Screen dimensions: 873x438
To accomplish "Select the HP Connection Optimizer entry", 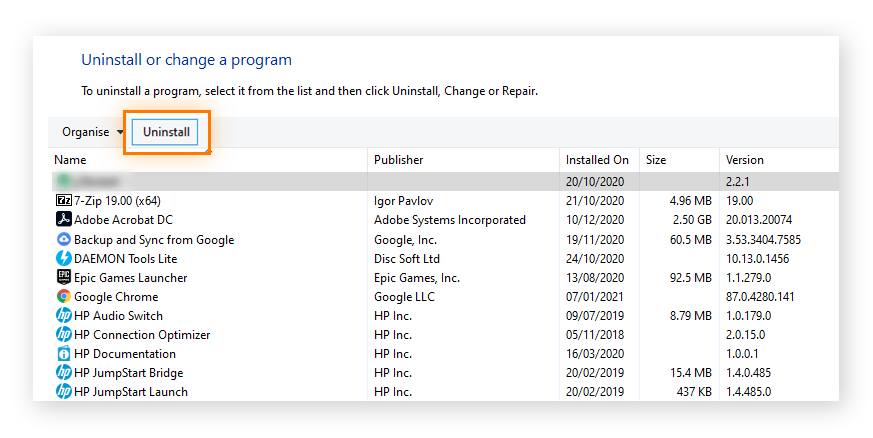I will pyautogui.click(x=143, y=335).
